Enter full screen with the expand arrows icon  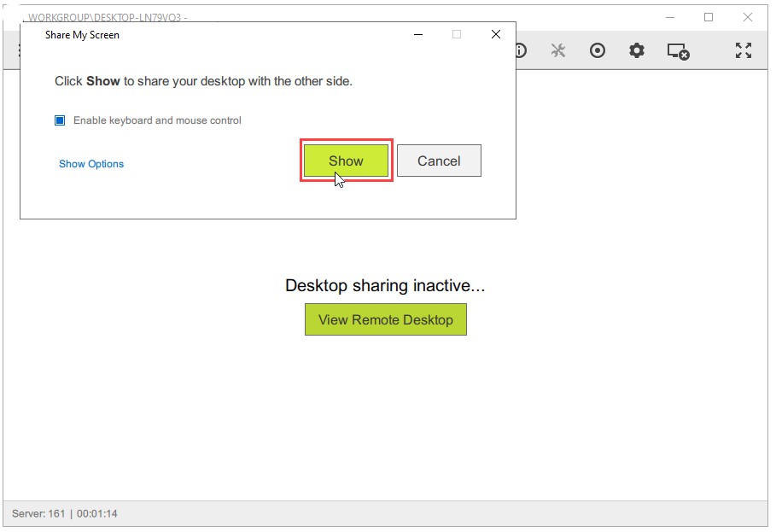tap(744, 50)
